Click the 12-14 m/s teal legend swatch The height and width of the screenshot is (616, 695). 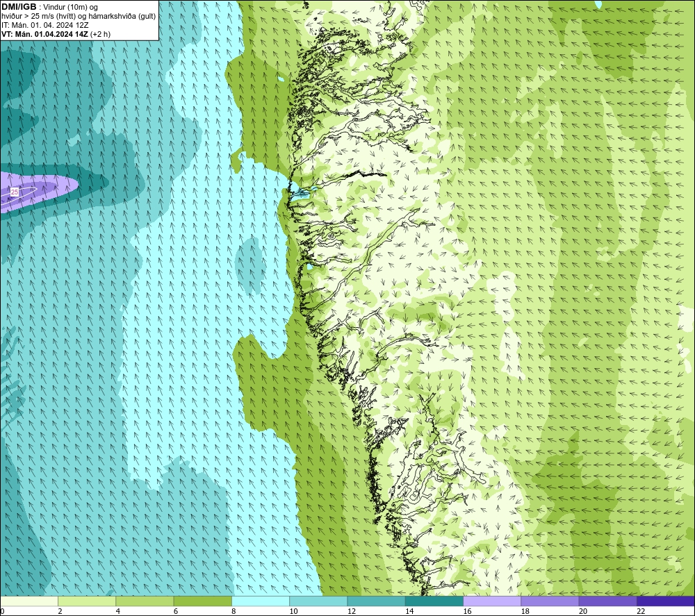pos(376,601)
